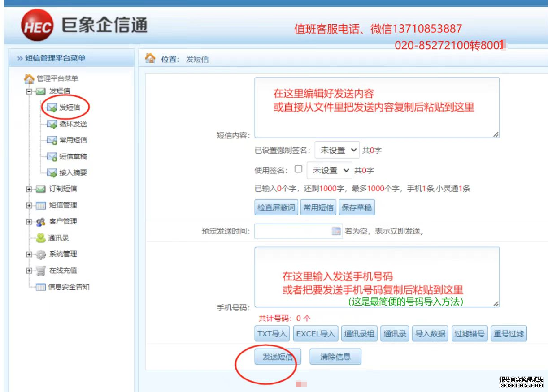Screen dimensions: 548x392
Task: Click the 检查屏蔽词 button
Action: pyautogui.click(x=276, y=207)
